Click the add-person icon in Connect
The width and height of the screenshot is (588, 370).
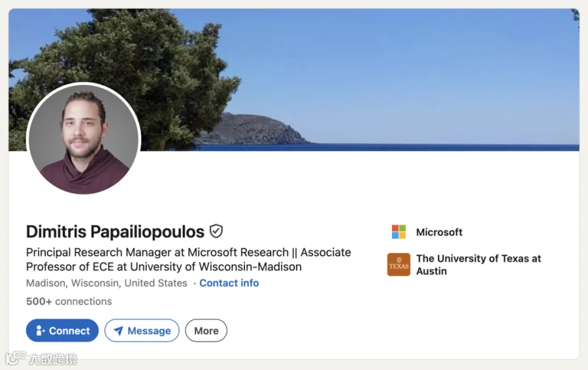click(40, 330)
